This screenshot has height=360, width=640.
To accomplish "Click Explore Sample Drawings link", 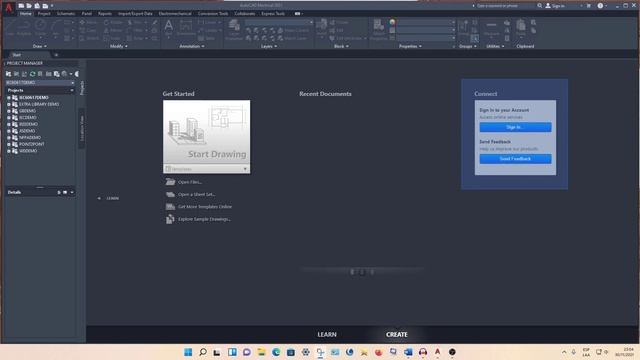I will 204,219.
